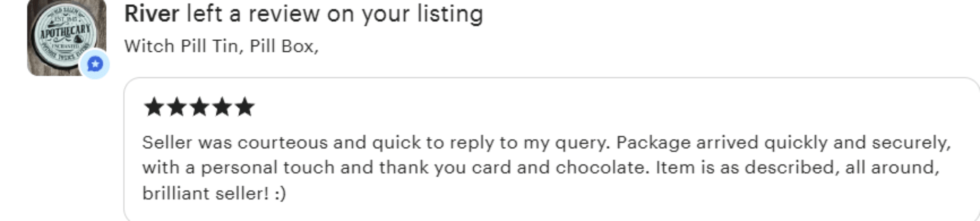
Task: Click the blue star review badge
Action: 95,64
